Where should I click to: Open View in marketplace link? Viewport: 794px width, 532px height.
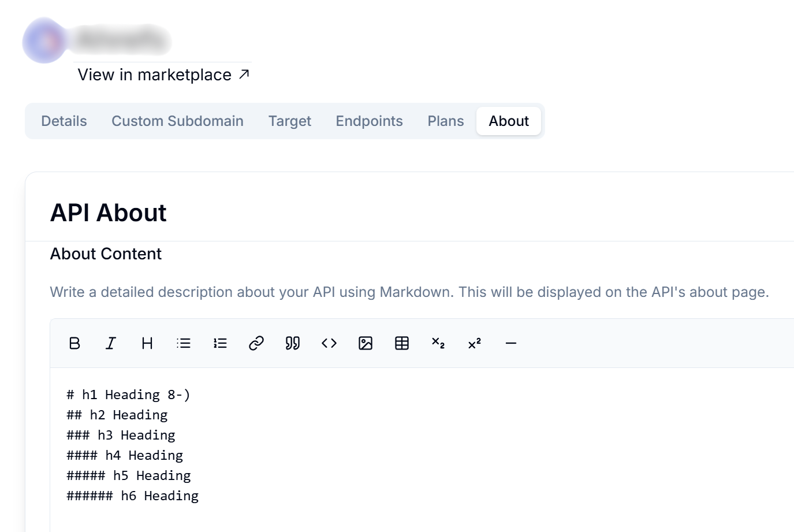pos(163,75)
